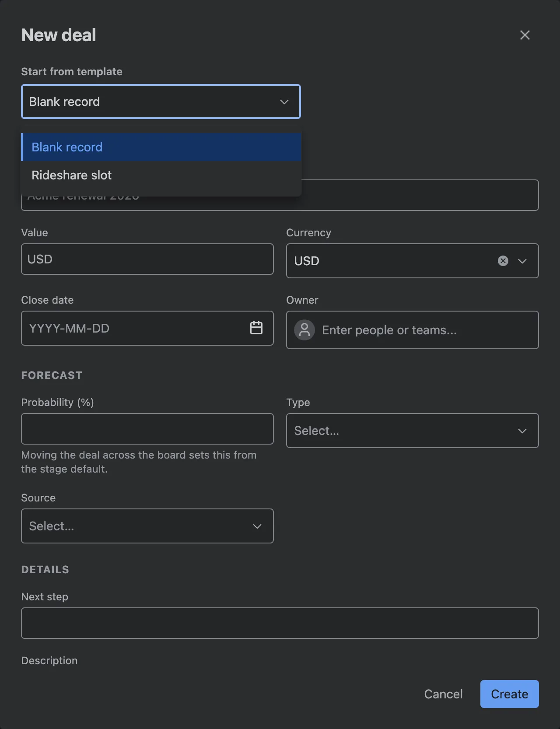Close the New deal dialog
This screenshot has height=729, width=560.
pyautogui.click(x=525, y=35)
